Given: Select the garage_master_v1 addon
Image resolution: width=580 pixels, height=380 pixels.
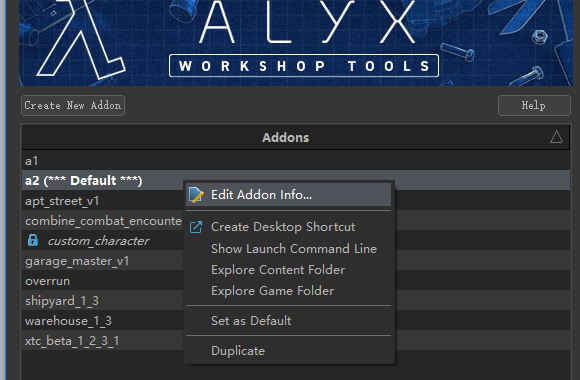Looking at the screenshot, I should [102, 260].
